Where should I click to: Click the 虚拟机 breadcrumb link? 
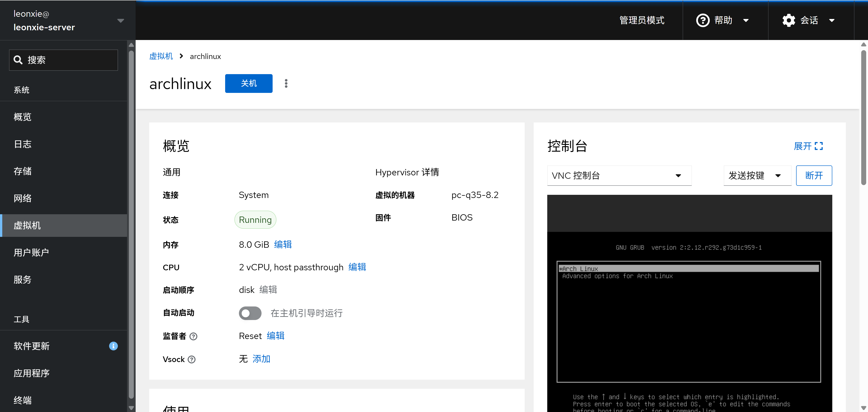point(161,56)
